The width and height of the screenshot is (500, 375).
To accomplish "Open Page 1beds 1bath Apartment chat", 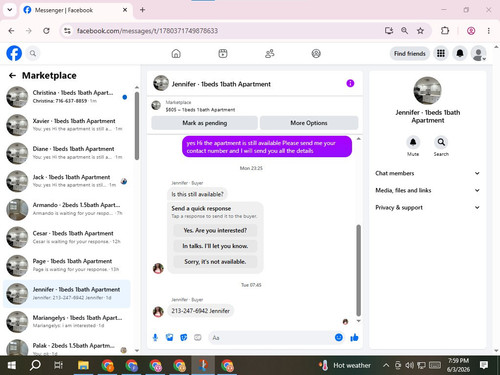I will click(x=67, y=265).
